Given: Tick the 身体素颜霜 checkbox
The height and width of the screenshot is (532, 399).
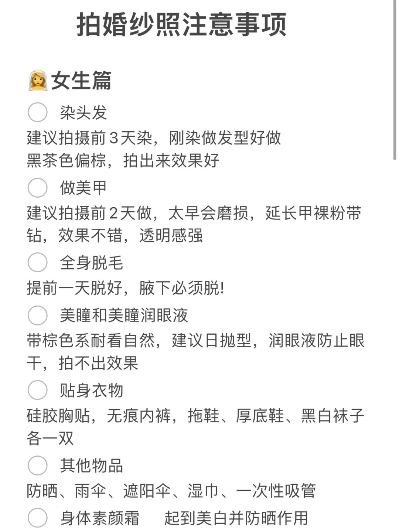Looking at the screenshot, I should [37, 518].
